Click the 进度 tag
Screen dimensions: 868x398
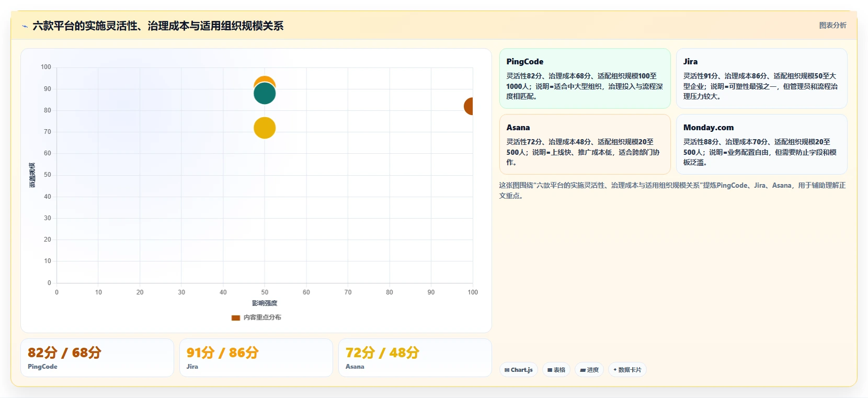[x=589, y=370]
